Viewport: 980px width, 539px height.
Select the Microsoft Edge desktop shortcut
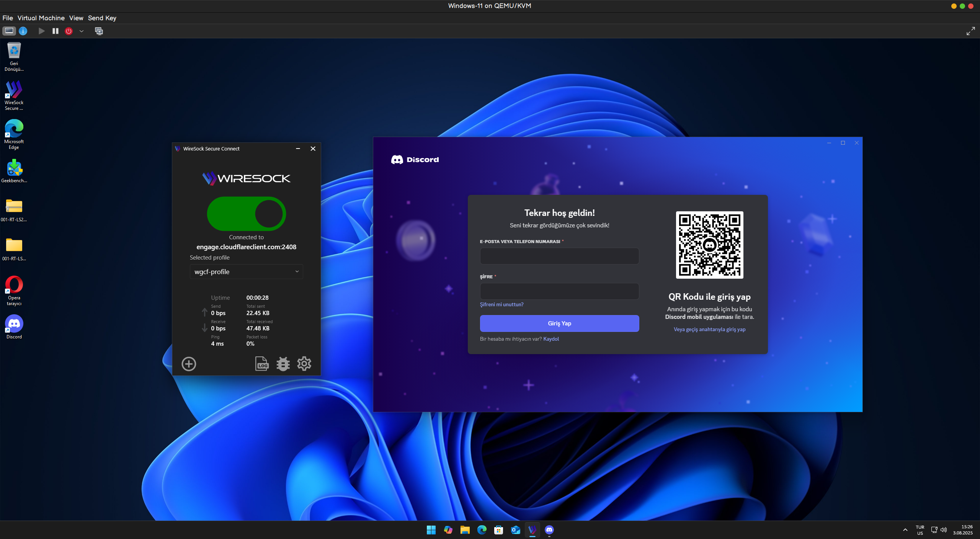pyautogui.click(x=14, y=134)
